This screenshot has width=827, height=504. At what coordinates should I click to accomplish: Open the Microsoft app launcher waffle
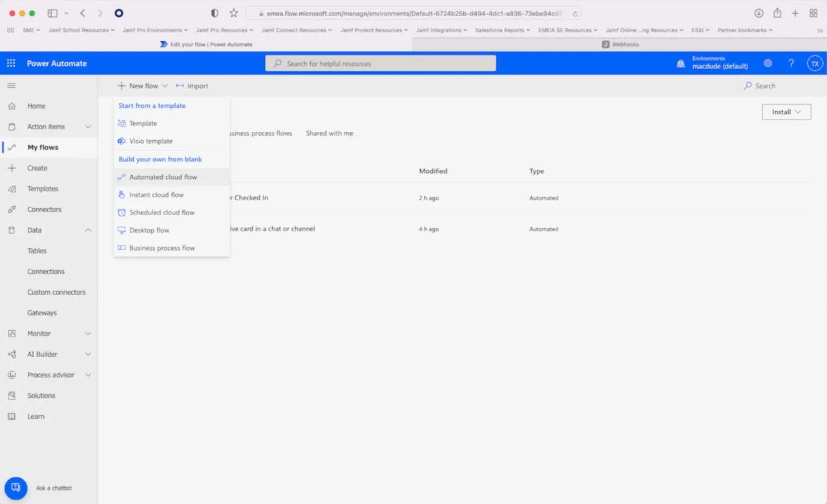coord(10,63)
